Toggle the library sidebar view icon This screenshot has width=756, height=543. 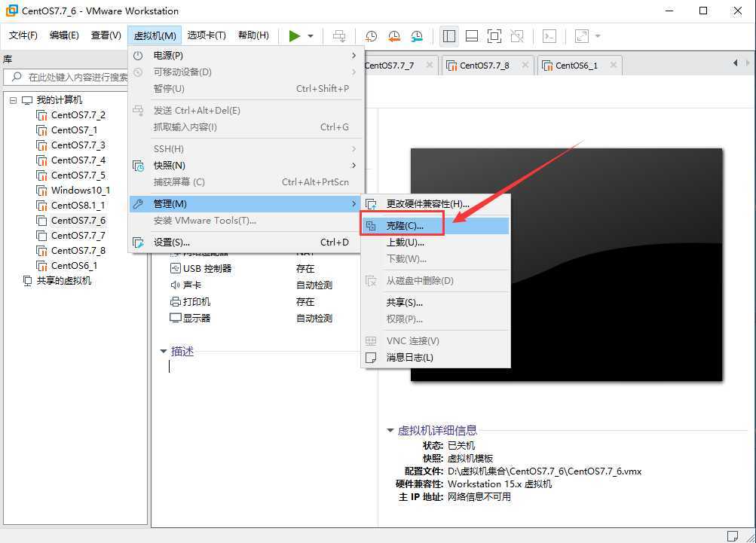point(449,36)
